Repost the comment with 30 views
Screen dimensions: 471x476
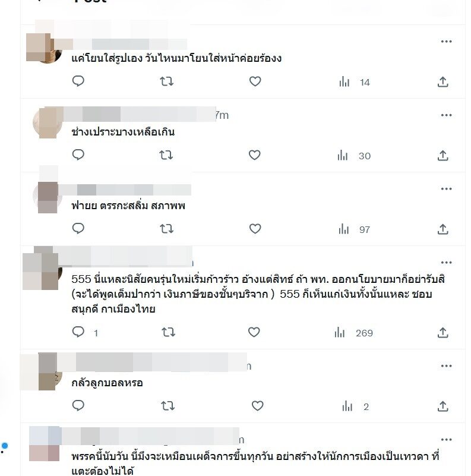click(x=166, y=155)
